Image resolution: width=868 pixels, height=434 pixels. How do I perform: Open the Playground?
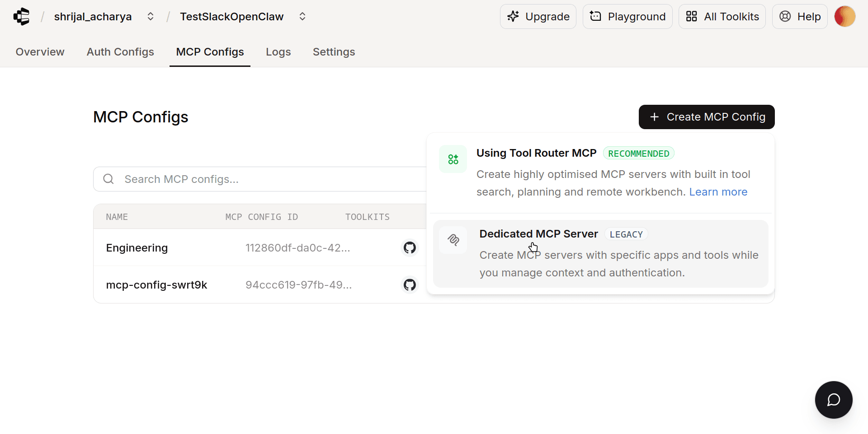[x=627, y=17]
